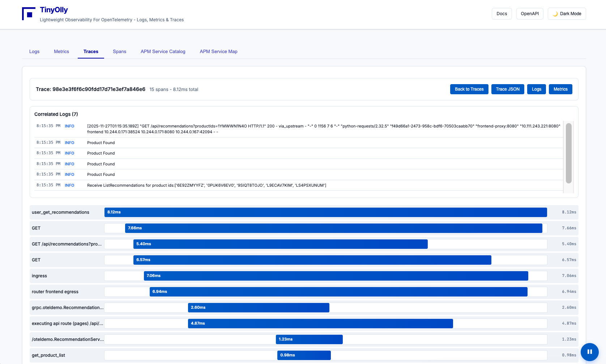Screen dimensions: 606x364
Task: Open the OpenAPI page
Action: tap(529, 14)
